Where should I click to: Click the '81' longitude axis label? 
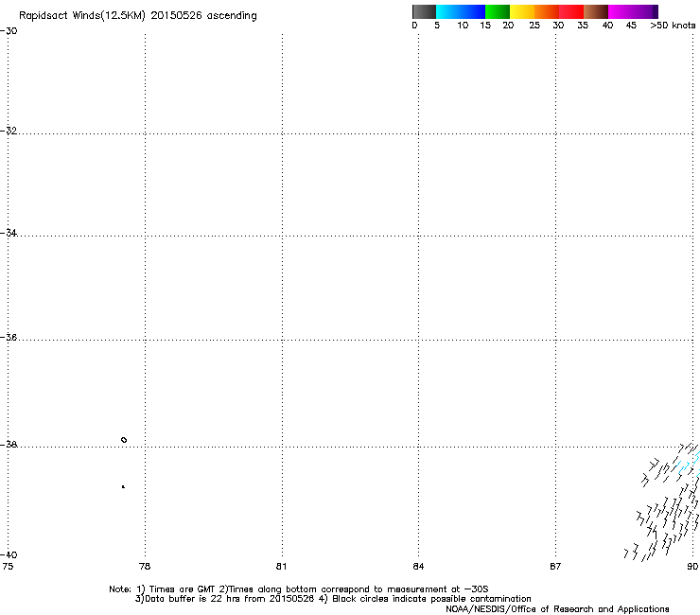(281, 567)
